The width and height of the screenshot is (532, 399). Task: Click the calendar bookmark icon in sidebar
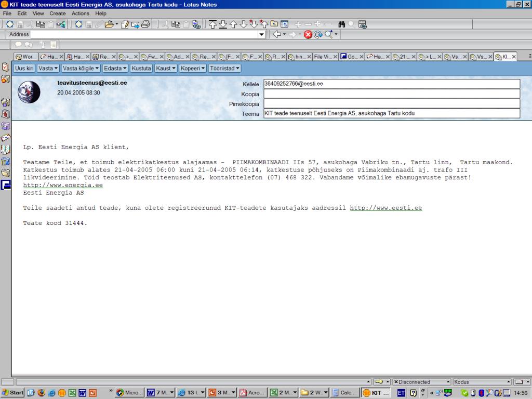tap(5, 114)
